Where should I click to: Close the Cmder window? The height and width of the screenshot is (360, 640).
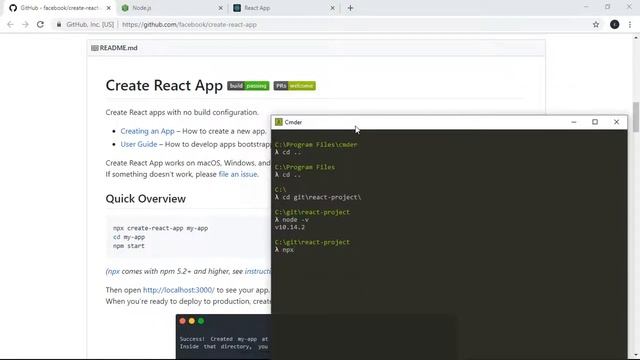[616, 122]
